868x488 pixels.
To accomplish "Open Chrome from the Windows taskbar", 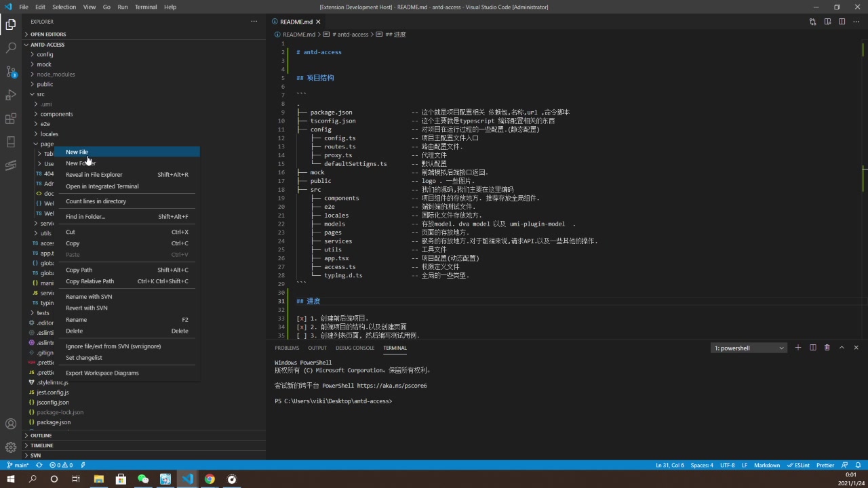I will tap(210, 479).
